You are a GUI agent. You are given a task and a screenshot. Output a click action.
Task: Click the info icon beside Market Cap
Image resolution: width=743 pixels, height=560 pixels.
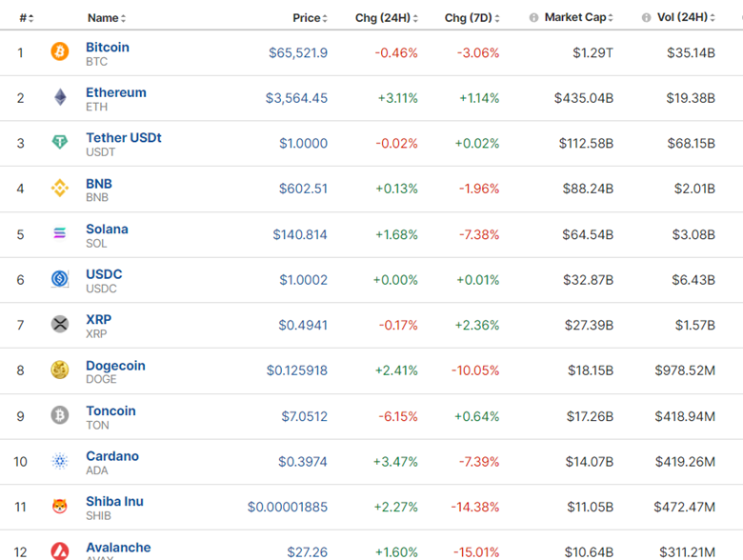coord(533,17)
